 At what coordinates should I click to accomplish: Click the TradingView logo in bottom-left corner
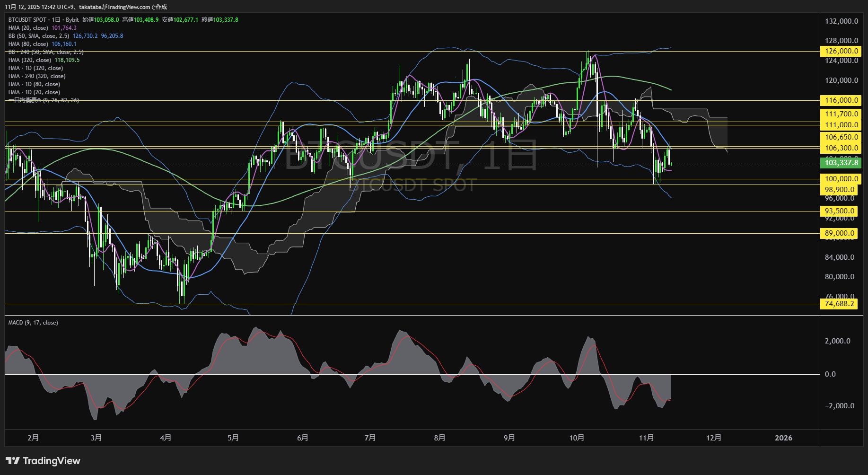click(x=43, y=461)
